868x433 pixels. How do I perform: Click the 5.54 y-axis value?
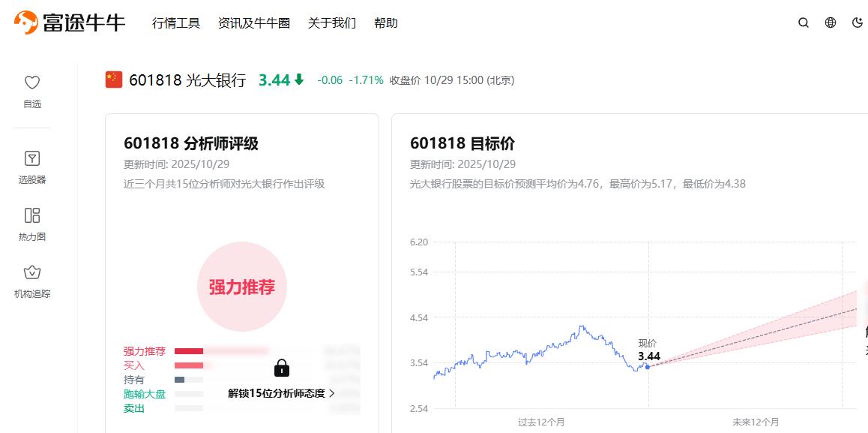pyautogui.click(x=419, y=272)
